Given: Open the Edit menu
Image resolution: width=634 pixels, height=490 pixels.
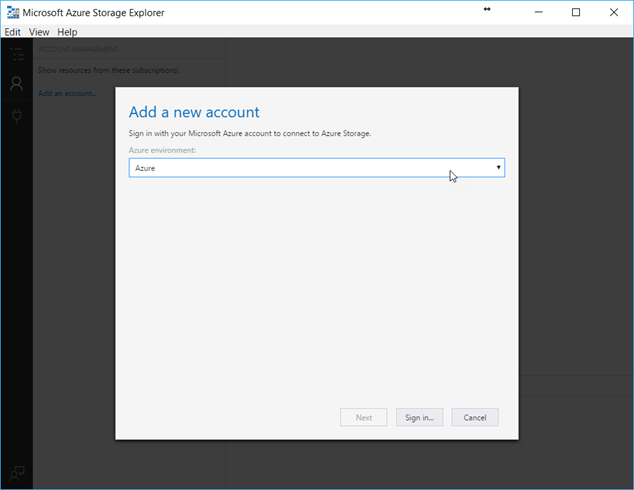Looking at the screenshot, I should pyautogui.click(x=13, y=32).
